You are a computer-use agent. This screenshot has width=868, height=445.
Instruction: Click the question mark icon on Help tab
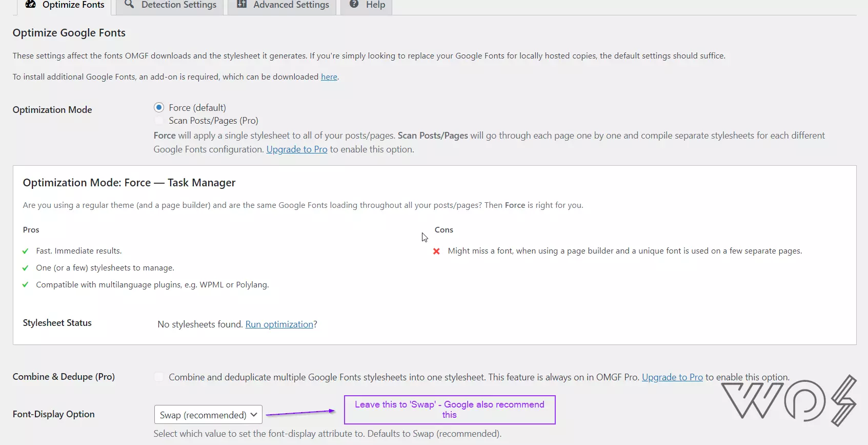[354, 4]
